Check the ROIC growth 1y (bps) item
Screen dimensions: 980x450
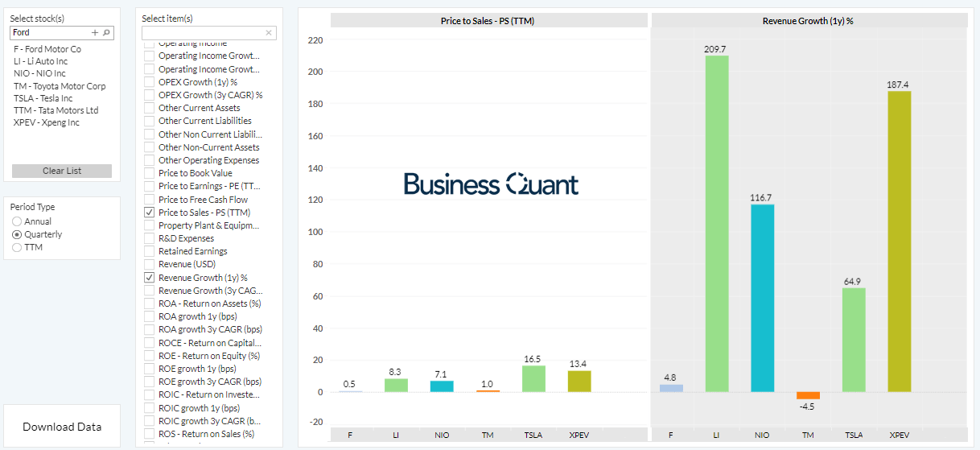149,408
